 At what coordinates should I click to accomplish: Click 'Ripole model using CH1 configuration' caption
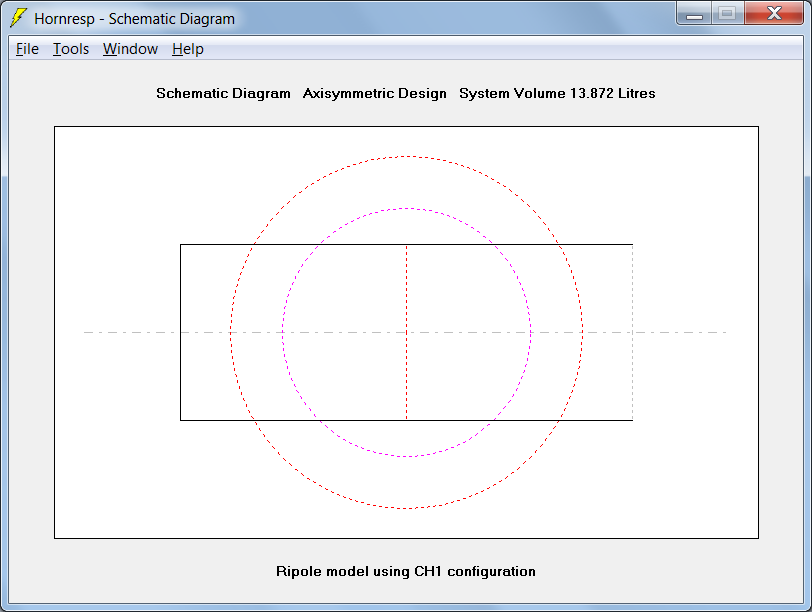tap(405, 571)
